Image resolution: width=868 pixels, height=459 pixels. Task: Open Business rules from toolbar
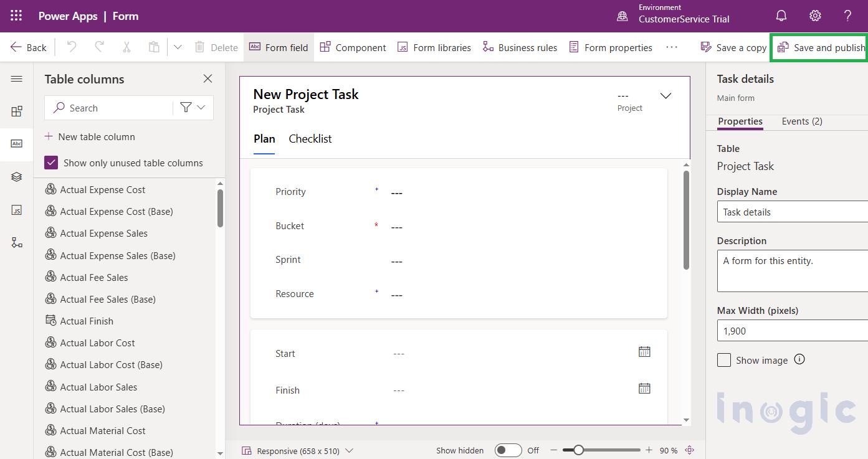pos(520,47)
